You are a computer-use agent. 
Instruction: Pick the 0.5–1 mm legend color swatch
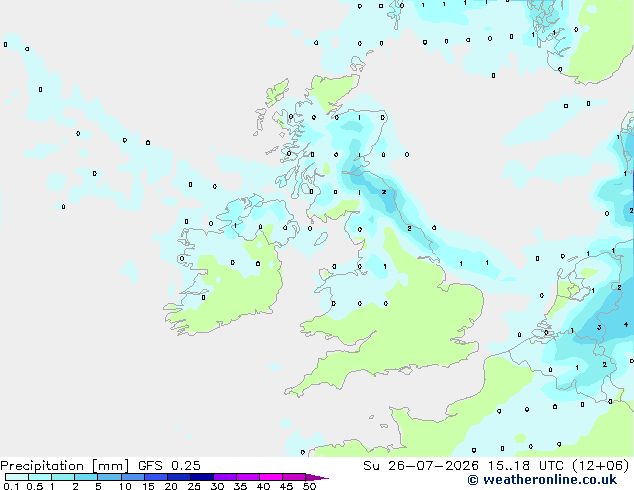pos(40,477)
